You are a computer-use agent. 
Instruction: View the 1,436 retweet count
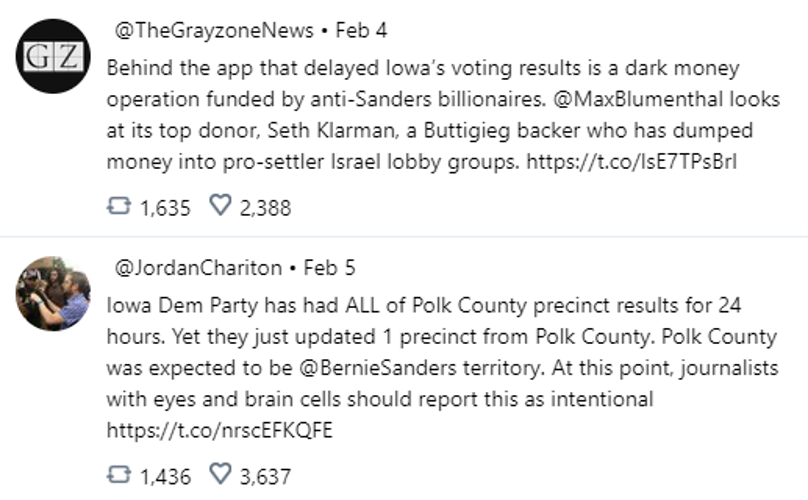[x=165, y=477]
